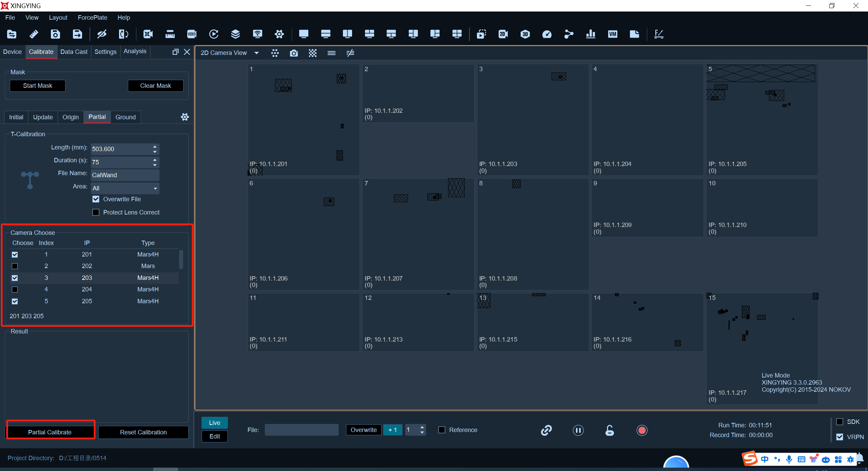Viewport: 868px width, 471px height.
Task: Click the 2D view toolbar icon
Action: click(x=503, y=34)
